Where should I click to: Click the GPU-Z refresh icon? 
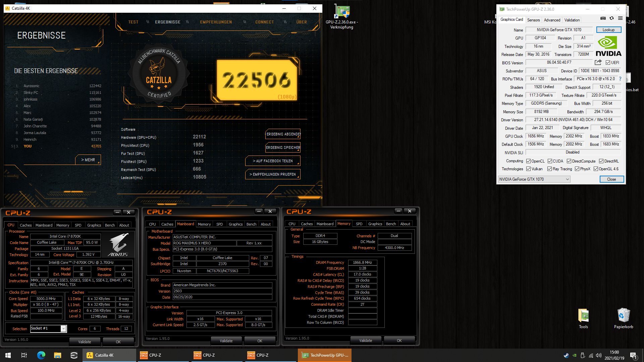tap(611, 18)
